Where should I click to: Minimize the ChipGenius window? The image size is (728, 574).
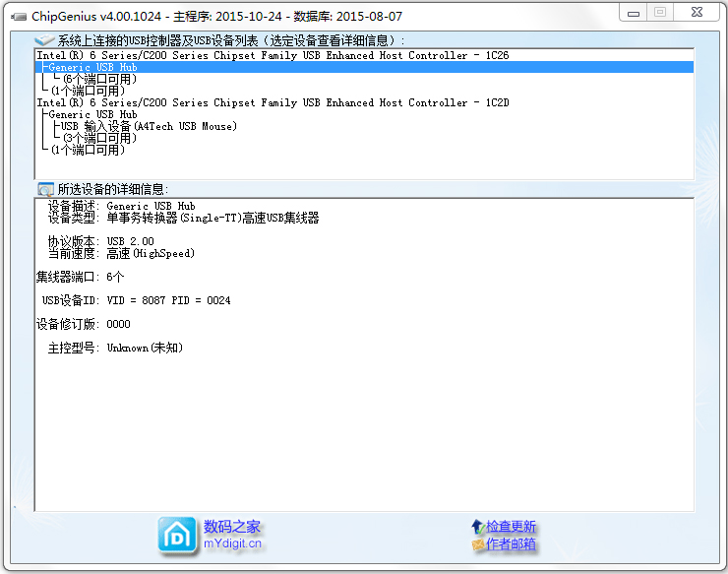click(634, 13)
